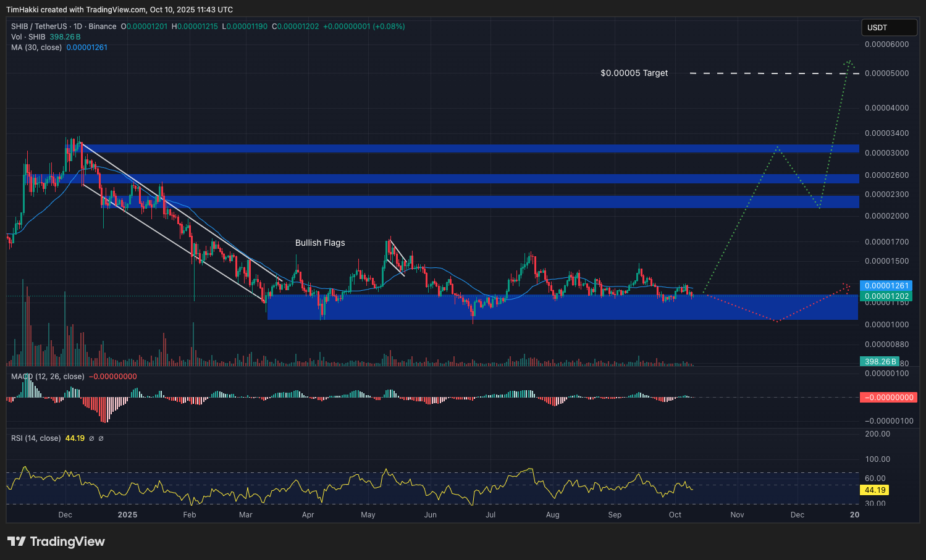The image size is (926, 560).
Task: Select the RSI (14, close) legend
Action: tap(35, 438)
